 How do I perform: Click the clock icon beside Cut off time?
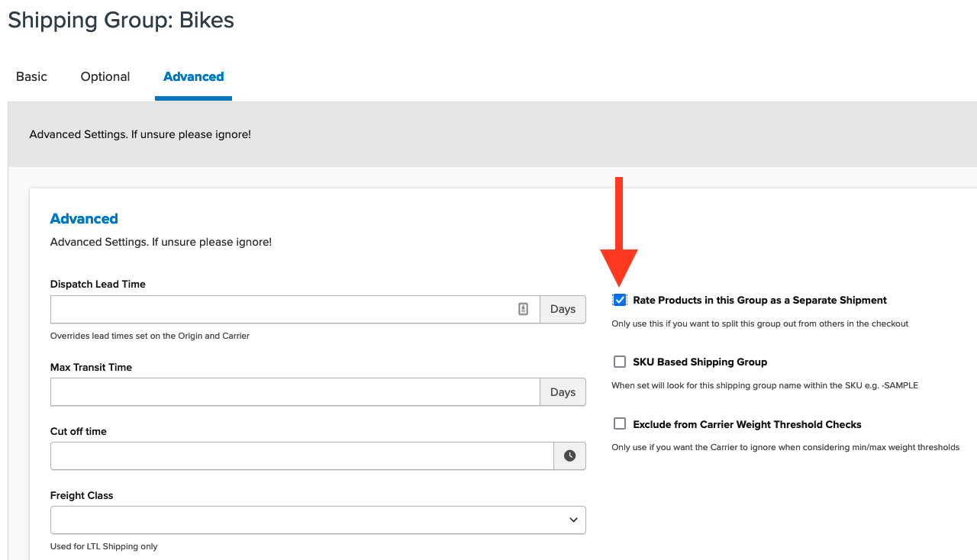click(569, 455)
